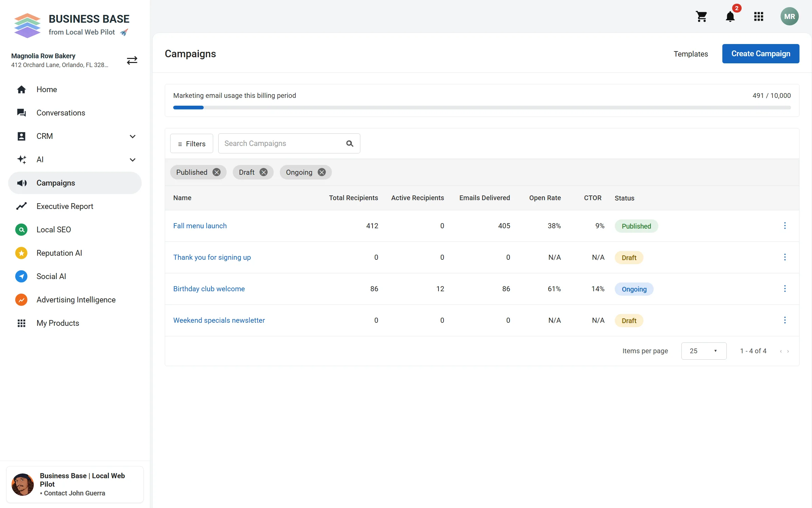The height and width of the screenshot is (508, 812).
Task: Expand the AI menu chevron
Action: click(x=133, y=160)
